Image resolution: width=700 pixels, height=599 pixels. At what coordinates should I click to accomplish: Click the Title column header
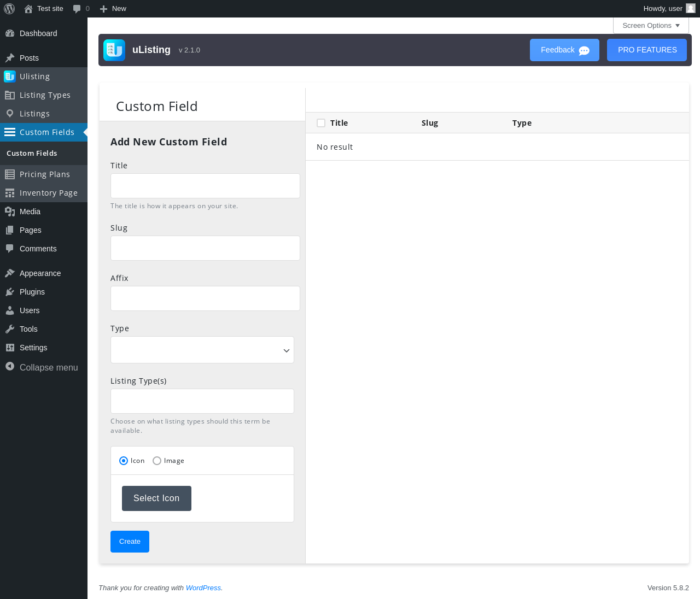coord(339,123)
